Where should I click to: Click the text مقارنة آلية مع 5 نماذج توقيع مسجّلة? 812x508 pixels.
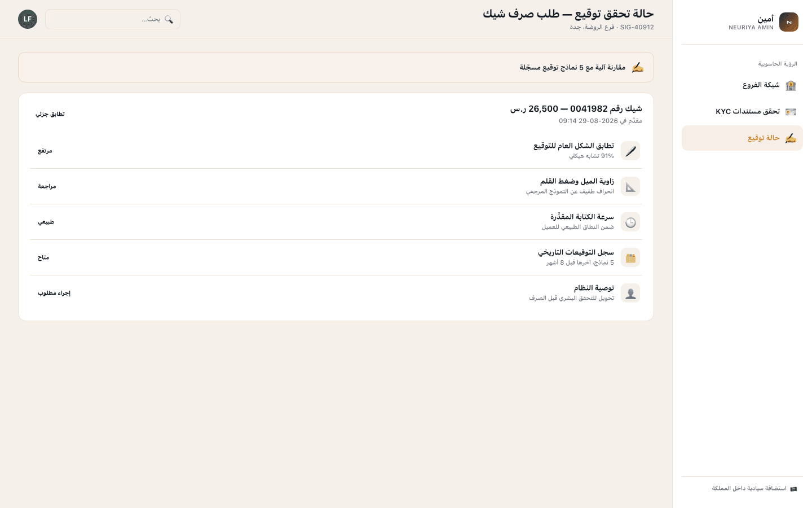[x=572, y=67]
